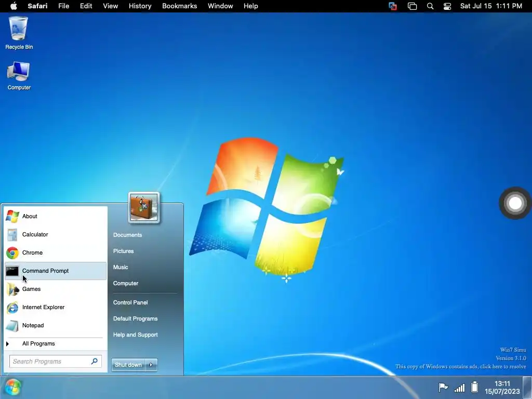Click the About Windows logo icon

(12, 216)
